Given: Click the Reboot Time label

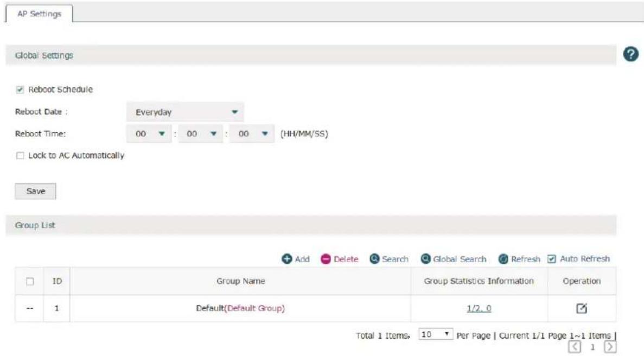Looking at the screenshot, I should [40, 133].
